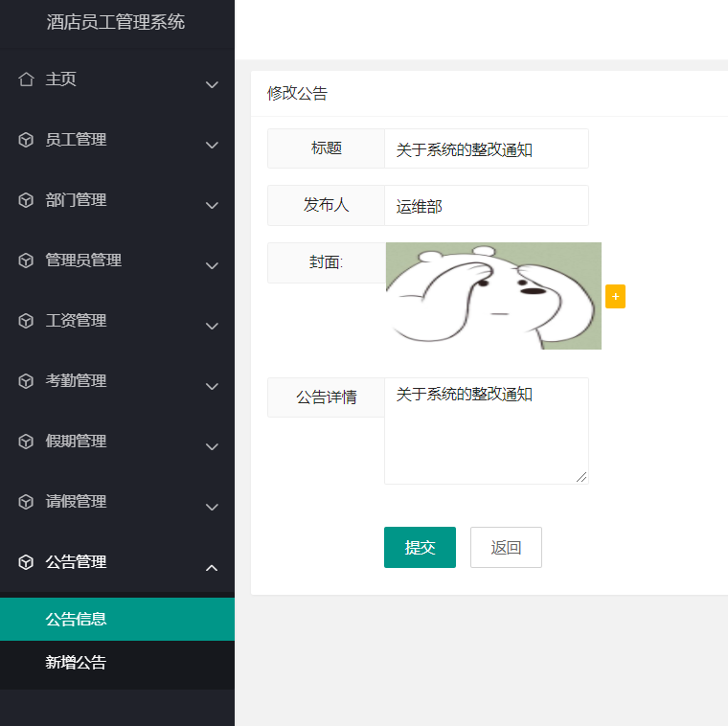
Task: Click the green 提交 button
Action: pyautogui.click(x=420, y=547)
